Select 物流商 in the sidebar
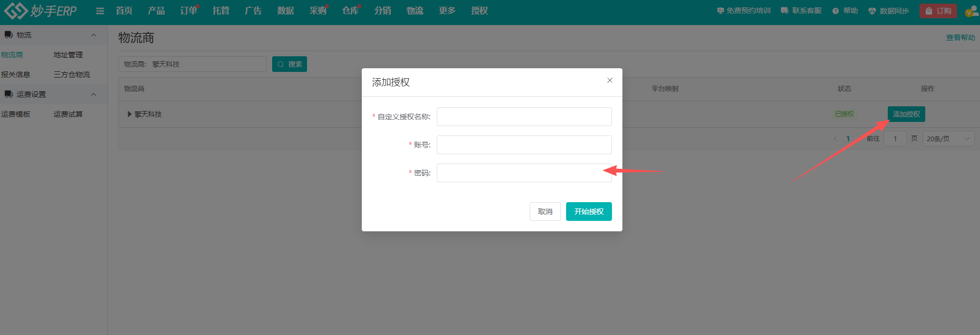Image resolution: width=980 pixels, height=335 pixels. (x=12, y=55)
